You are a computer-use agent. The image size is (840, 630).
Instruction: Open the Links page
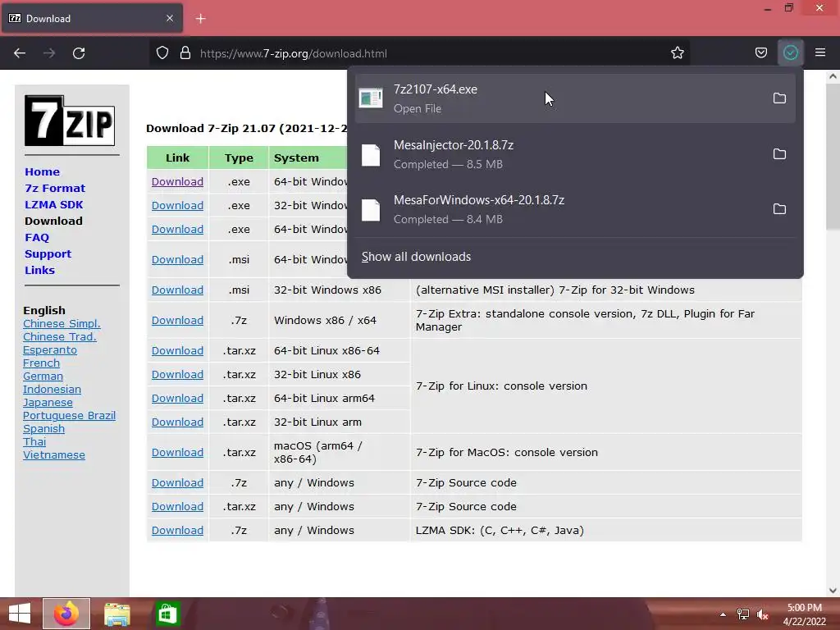(39, 270)
